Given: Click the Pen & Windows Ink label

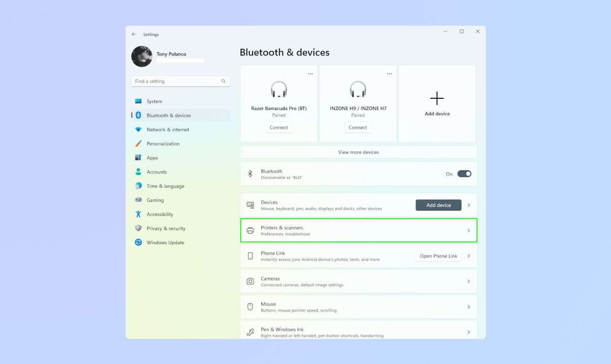Looking at the screenshot, I should point(282,329).
